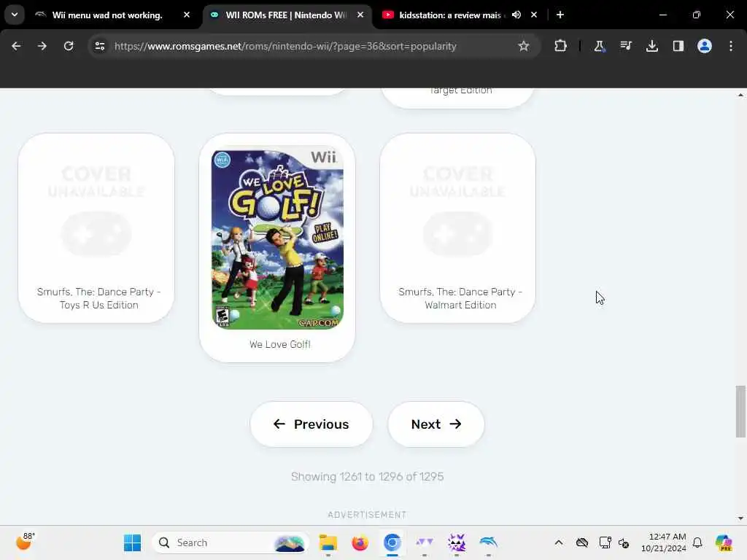Click the page vertical scrollbar thumb
Screen dimensions: 747x560
click(740, 411)
